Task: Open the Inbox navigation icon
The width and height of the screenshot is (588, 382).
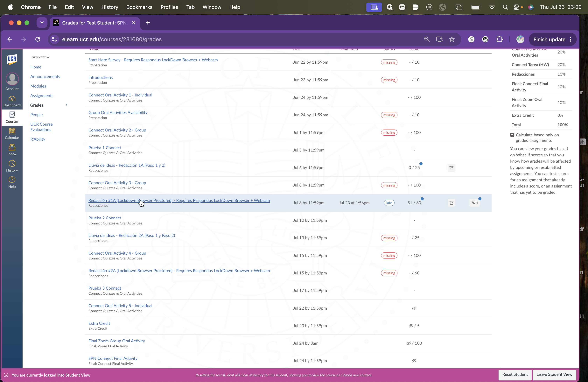Action: coord(12,150)
